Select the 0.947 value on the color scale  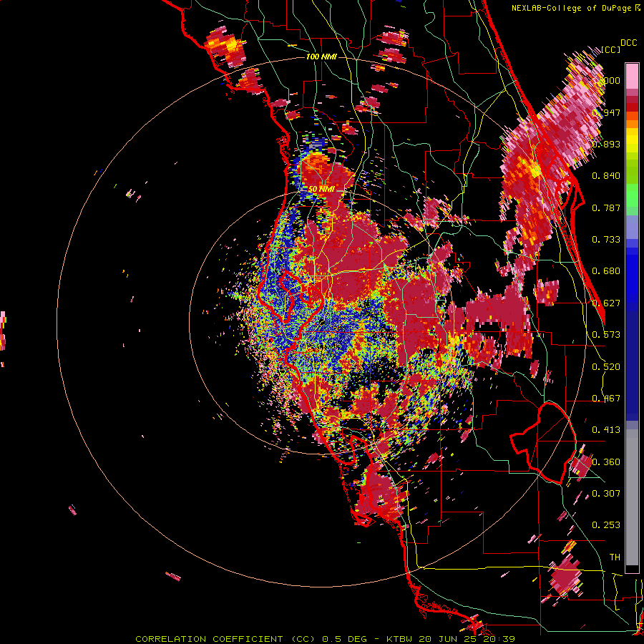pos(606,112)
